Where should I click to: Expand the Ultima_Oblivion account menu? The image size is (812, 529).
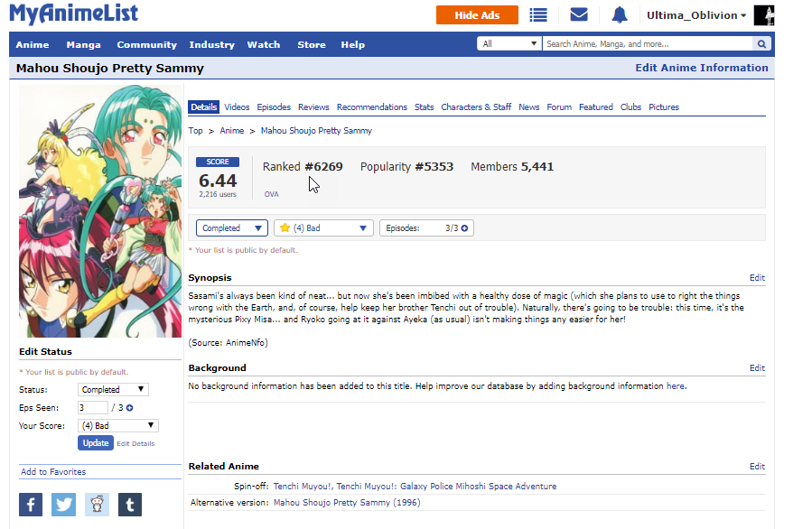pyautogui.click(x=696, y=15)
